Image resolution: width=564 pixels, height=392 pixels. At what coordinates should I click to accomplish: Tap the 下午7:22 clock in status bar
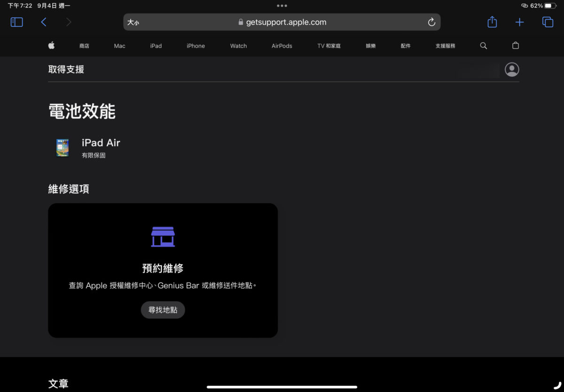click(20, 6)
